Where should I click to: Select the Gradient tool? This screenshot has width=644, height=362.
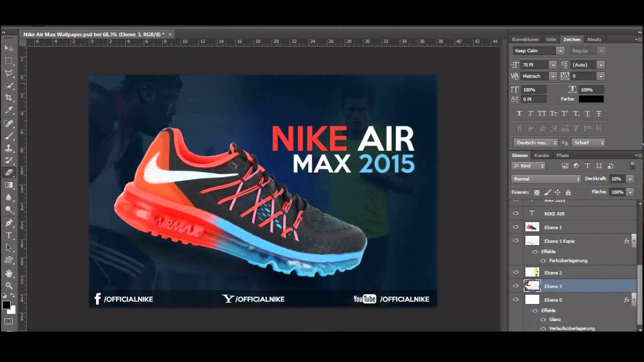(9, 185)
